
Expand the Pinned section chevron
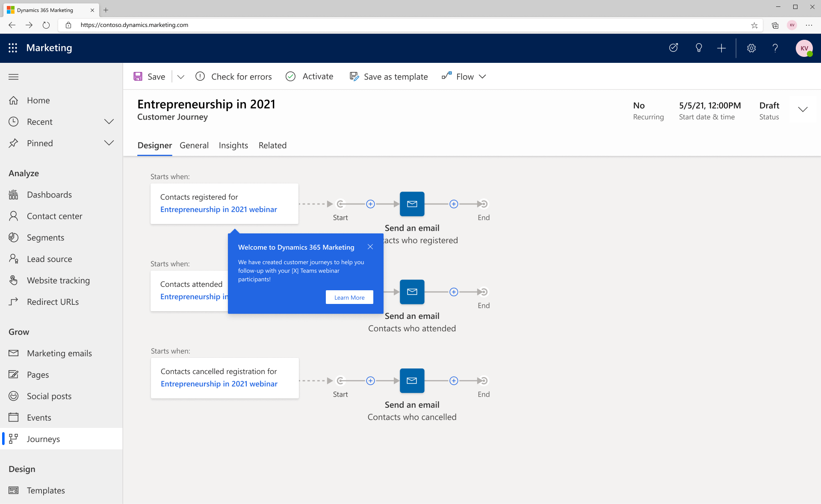click(x=109, y=143)
